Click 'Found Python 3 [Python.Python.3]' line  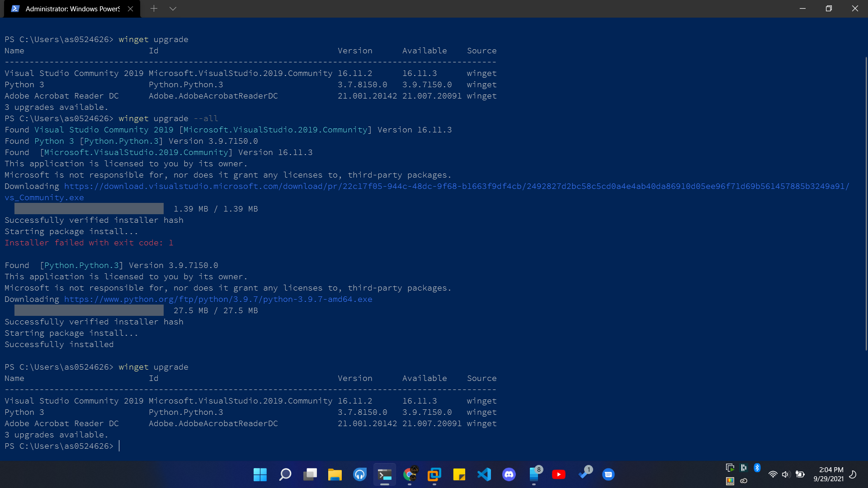(131, 141)
